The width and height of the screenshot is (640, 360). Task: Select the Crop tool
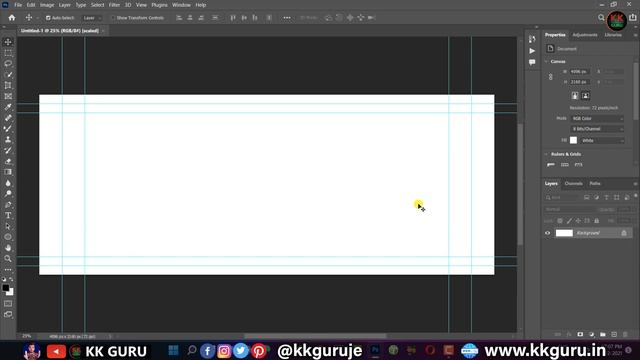(x=8, y=85)
